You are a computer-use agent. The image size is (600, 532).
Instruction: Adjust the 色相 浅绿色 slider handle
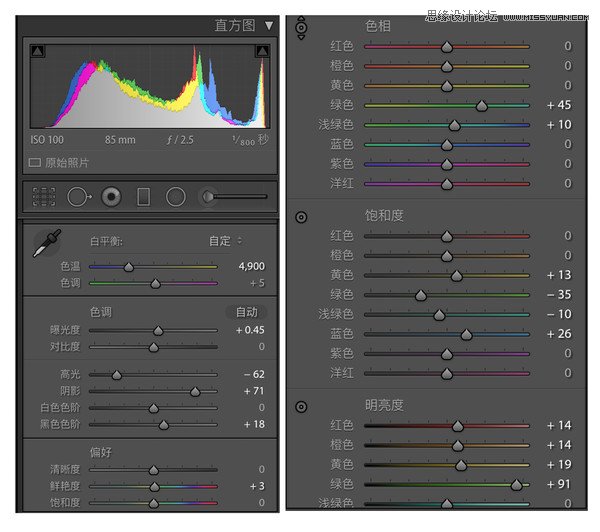pyautogui.click(x=455, y=125)
